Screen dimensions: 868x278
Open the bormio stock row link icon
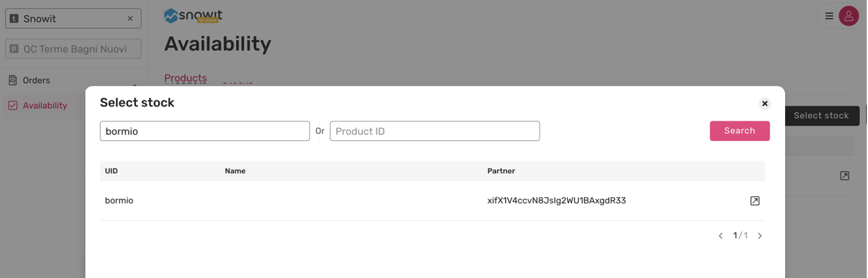pos(754,201)
